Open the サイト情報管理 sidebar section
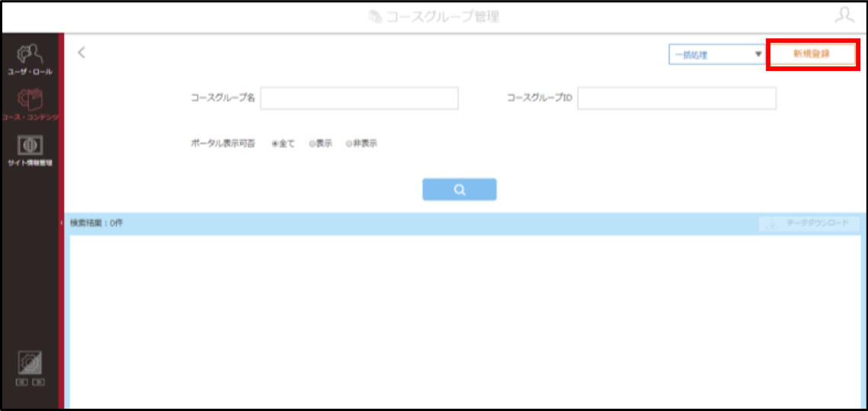The height and width of the screenshot is (411, 868). [x=29, y=150]
